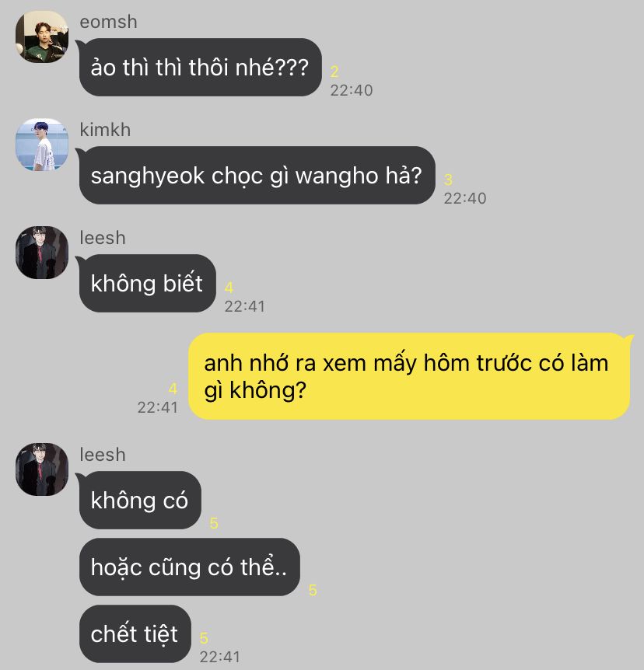Screen dimensions: 644x670
Task: Tap unread count 3 near kimkh's message
Action: [x=448, y=180]
